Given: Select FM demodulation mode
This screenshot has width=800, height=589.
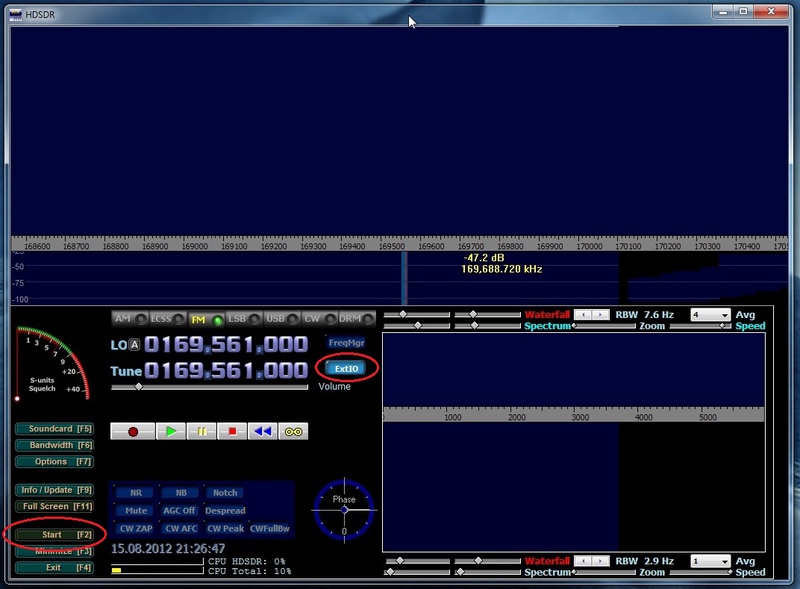Looking at the screenshot, I should (206, 320).
